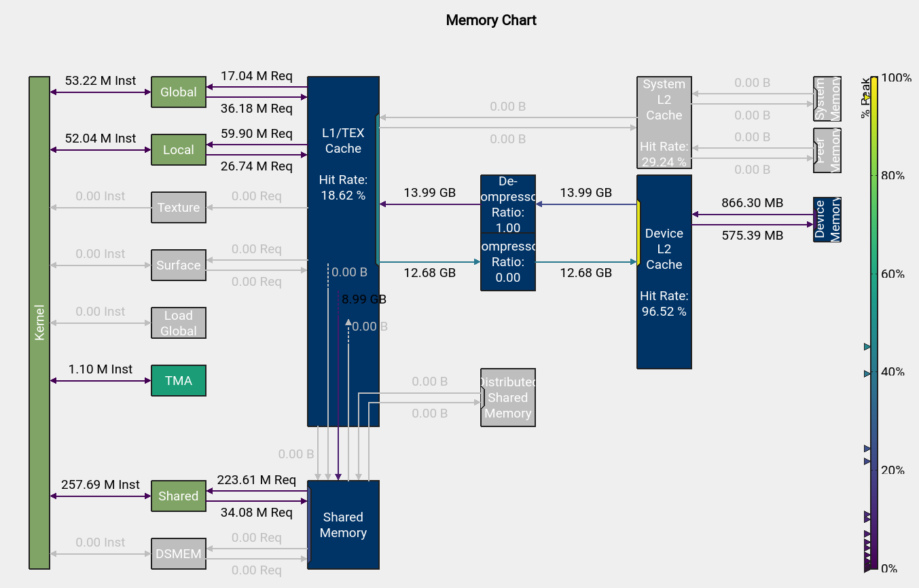Image resolution: width=919 pixels, height=588 pixels.
Task: Select the Surface node
Action: (179, 265)
